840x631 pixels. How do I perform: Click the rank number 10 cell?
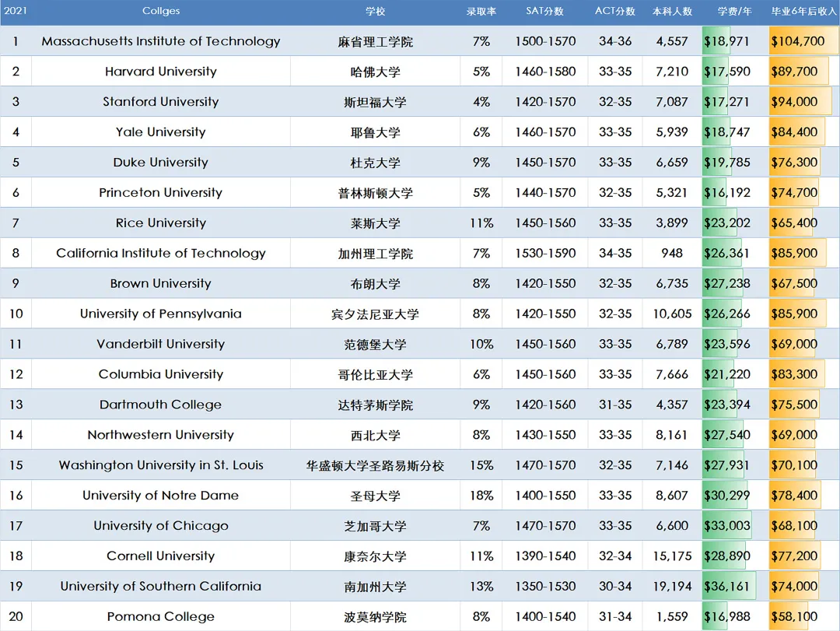[x=16, y=314]
